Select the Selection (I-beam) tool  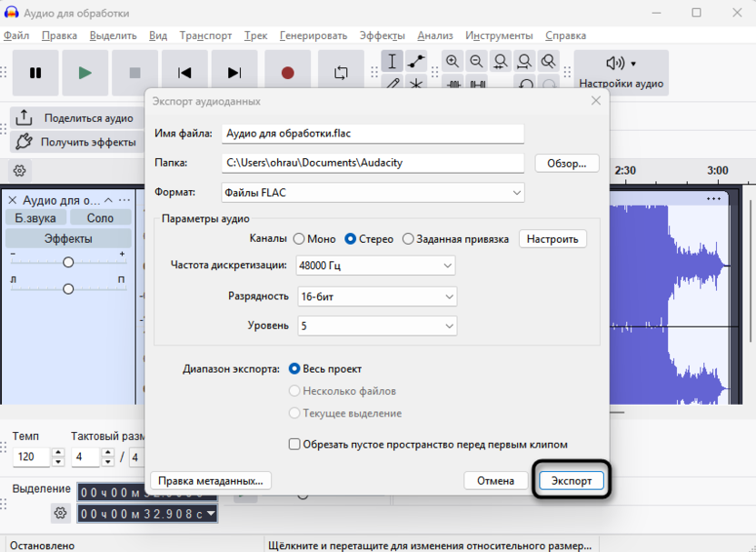point(392,62)
